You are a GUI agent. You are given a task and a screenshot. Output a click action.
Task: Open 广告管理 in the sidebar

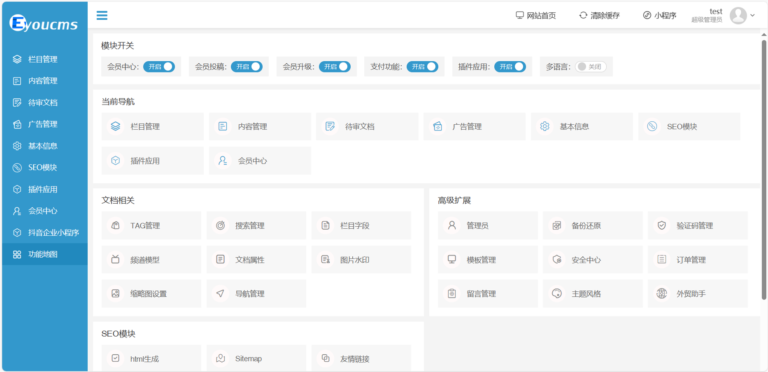coord(45,124)
